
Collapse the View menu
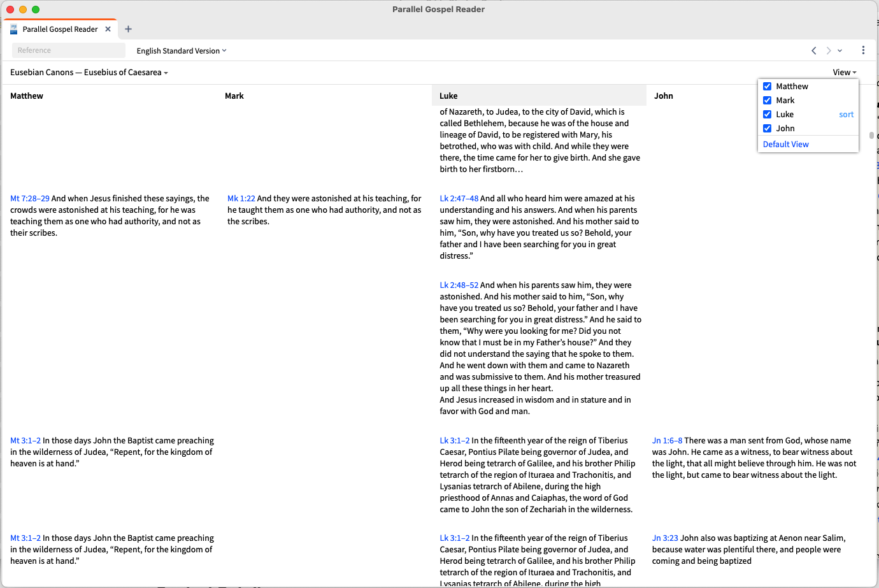coord(845,73)
